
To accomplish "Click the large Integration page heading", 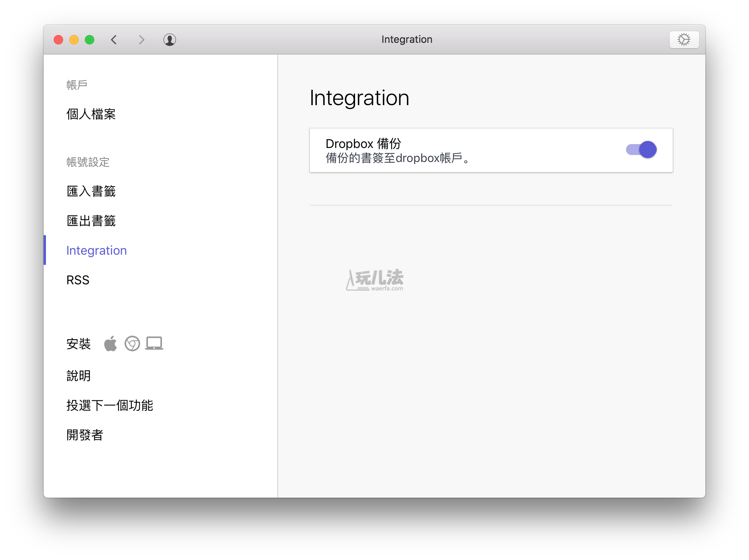I will pos(359,98).
